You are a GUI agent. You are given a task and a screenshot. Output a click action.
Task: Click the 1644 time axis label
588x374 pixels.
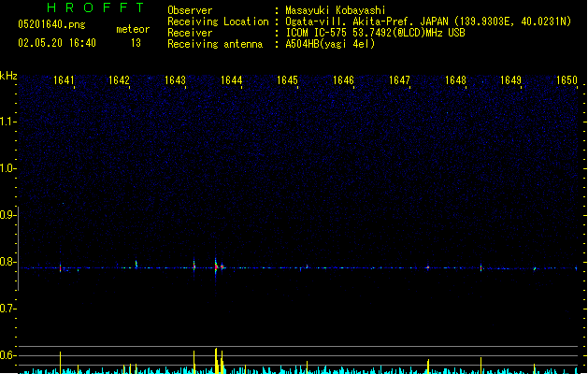(x=232, y=80)
